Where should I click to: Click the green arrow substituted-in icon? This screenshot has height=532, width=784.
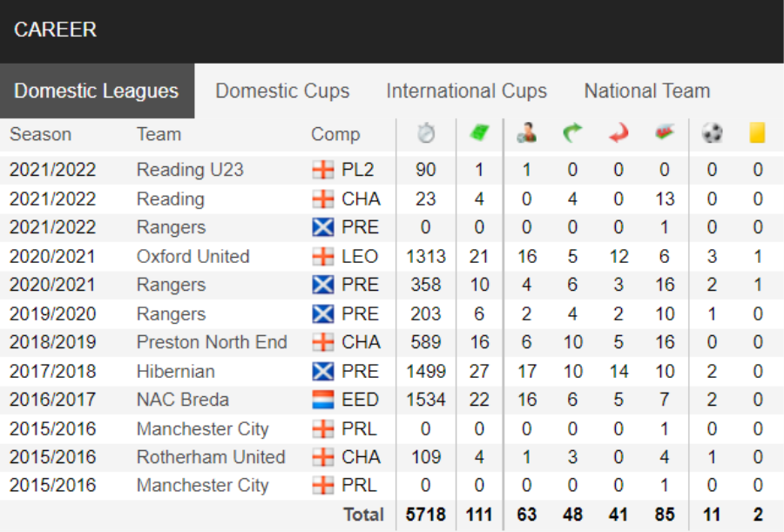pos(572,133)
